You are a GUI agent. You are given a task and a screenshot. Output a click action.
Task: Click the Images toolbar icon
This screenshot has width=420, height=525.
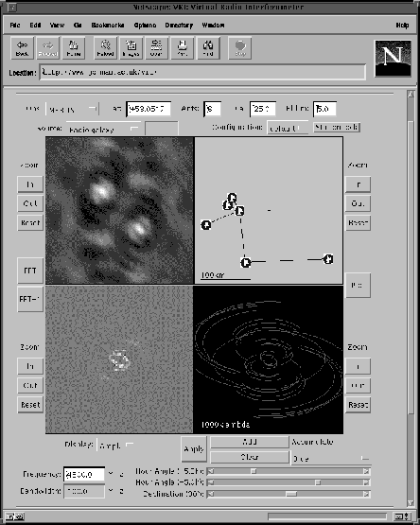coord(131,48)
